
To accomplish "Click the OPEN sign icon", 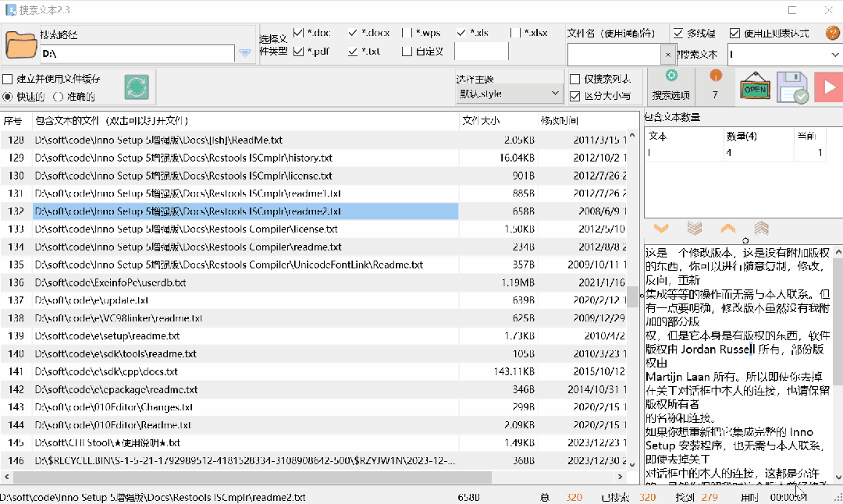I will tap(755, 87).
